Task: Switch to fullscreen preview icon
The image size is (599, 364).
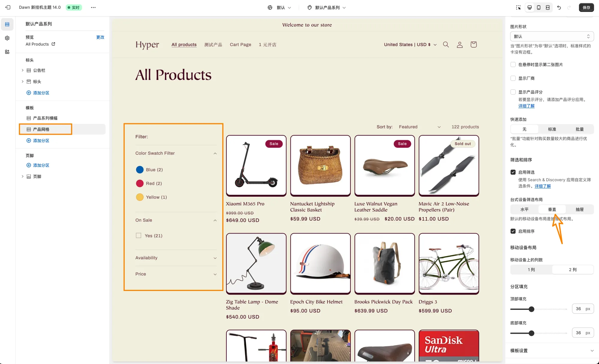Action: [x=547, y=7]
